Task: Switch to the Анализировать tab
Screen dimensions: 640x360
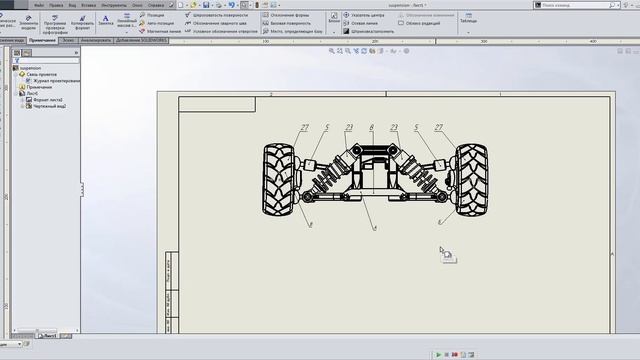Action: (96, 40)
